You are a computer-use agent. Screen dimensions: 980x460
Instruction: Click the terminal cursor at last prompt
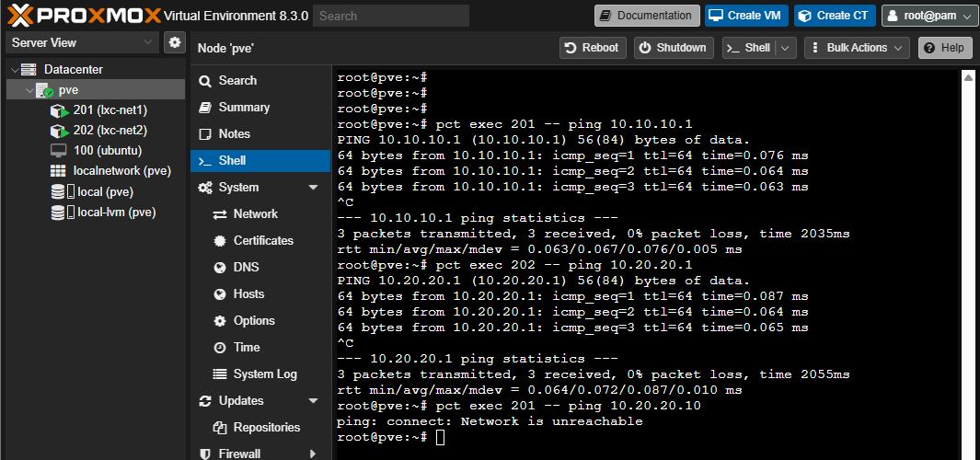[x=441, y=438]
